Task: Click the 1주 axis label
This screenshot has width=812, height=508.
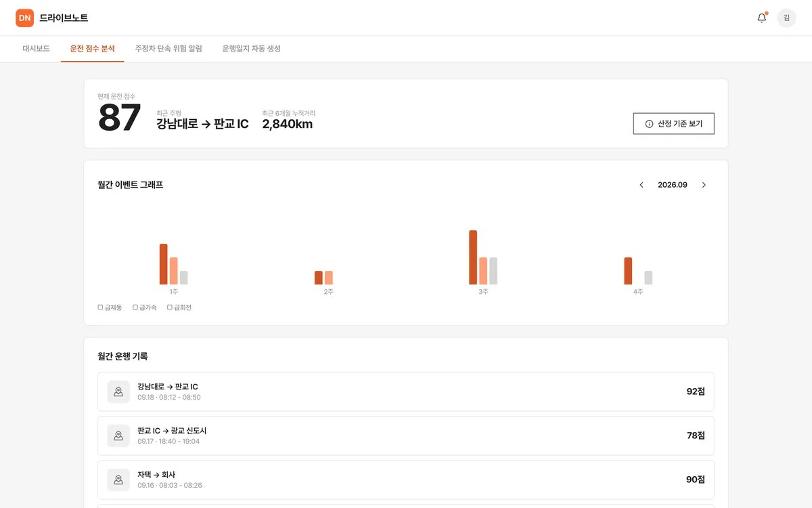Action: [x=174, y=292]
